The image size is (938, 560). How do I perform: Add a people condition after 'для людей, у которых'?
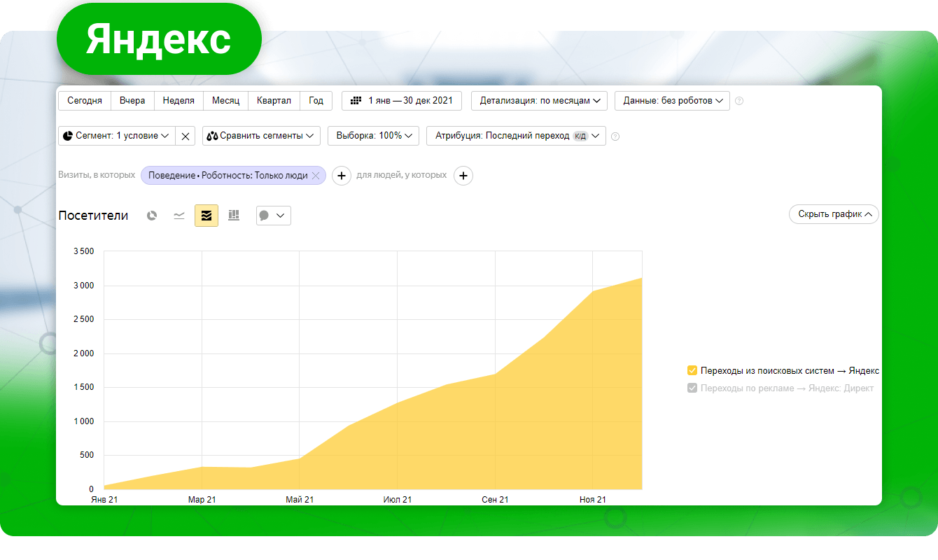[x=463, y=176]
